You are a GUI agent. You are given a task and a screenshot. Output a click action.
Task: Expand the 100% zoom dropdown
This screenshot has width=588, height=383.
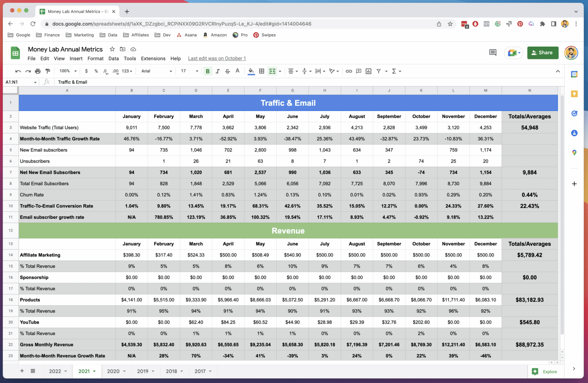click(x=68, y=71)
